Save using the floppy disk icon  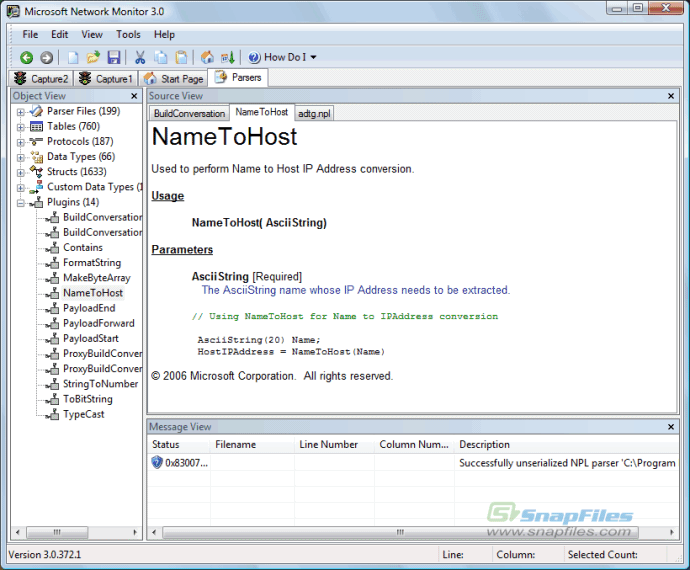[114, 57]
